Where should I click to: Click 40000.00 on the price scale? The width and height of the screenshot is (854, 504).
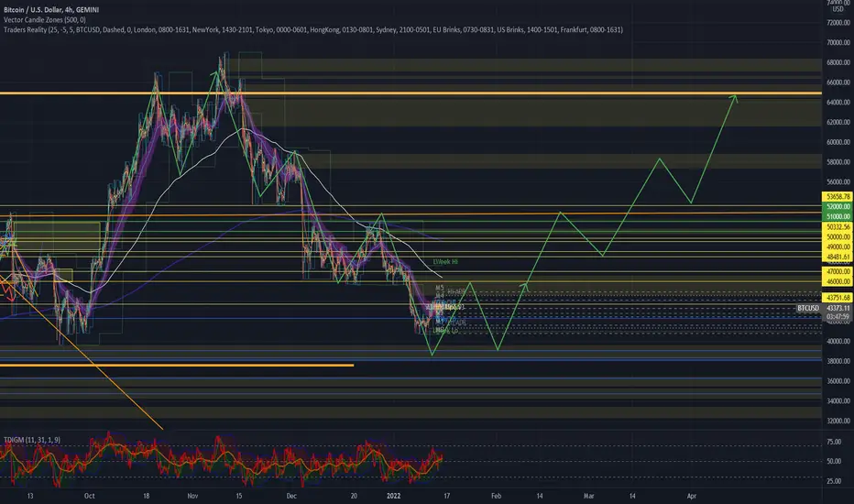click(x=838, y=341)
